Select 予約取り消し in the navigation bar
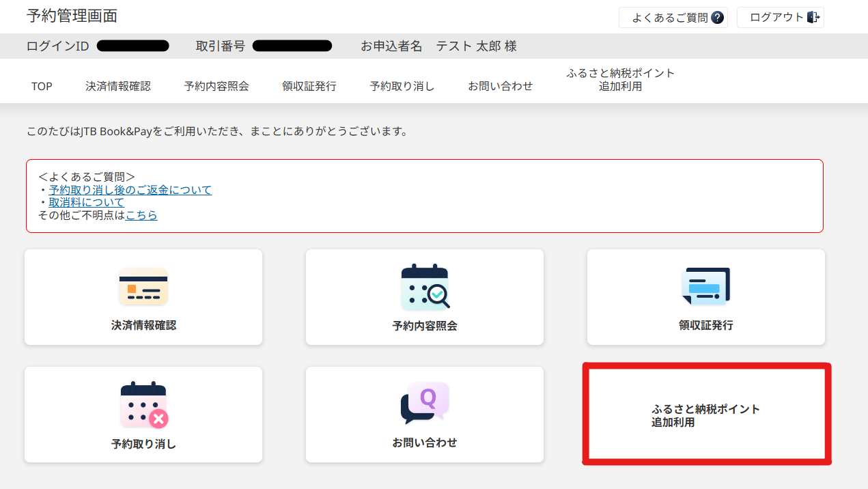 (x=402, y=86)
